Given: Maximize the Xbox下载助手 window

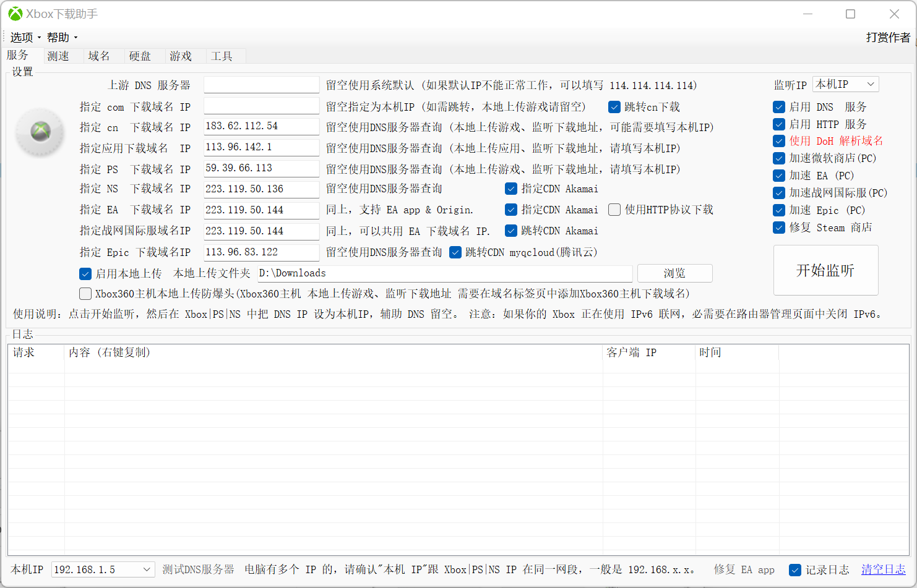Looking at the screenshot, I should pyautogui.click(x=851, y=14).
